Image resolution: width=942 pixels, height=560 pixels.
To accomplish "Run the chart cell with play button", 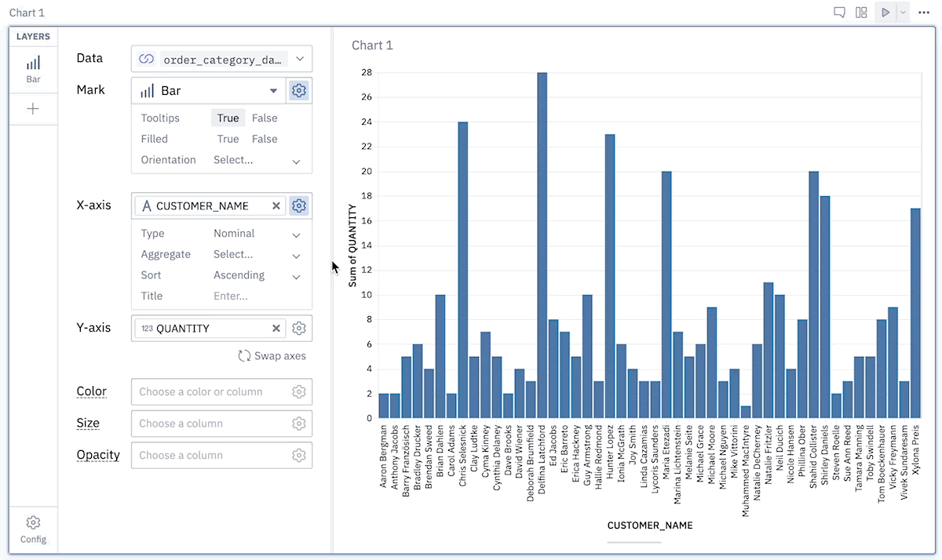I will 885,13.
